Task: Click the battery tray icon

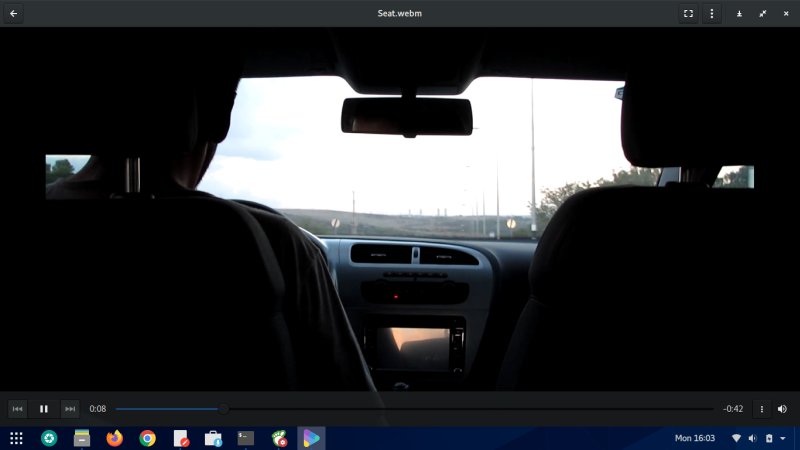Action: pyautogui.click(x=769, y=438)
